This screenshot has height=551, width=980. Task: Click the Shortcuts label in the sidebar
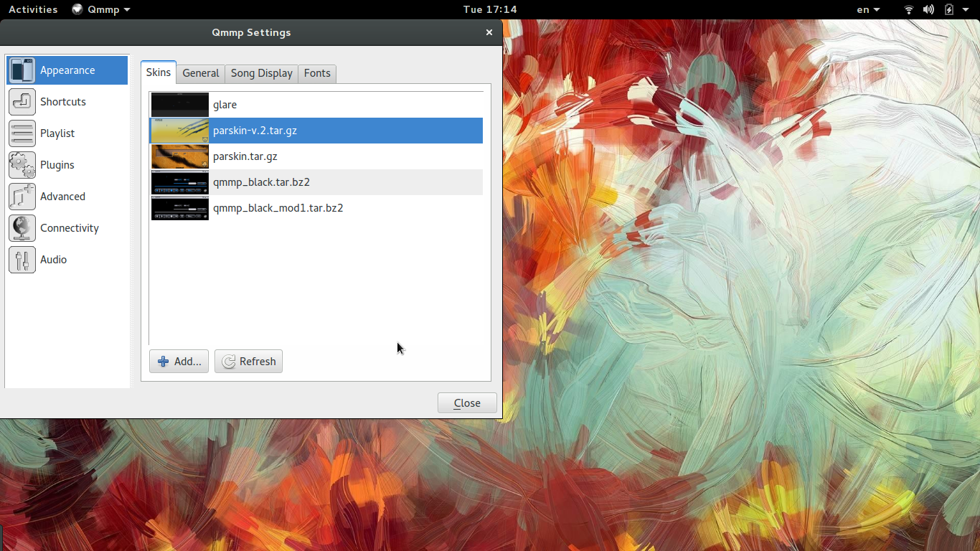(63, 102)
